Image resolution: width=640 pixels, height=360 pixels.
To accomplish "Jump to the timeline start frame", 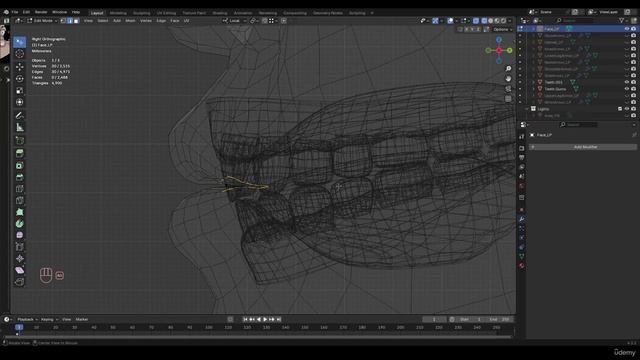I will tap(245, 319).
